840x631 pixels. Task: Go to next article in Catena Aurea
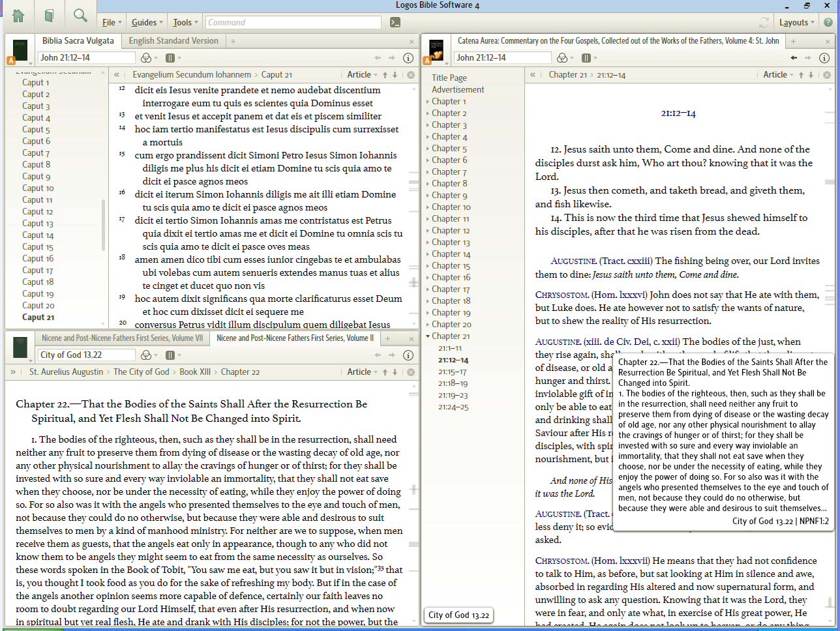pyautogui.click(x=811, y=75)
